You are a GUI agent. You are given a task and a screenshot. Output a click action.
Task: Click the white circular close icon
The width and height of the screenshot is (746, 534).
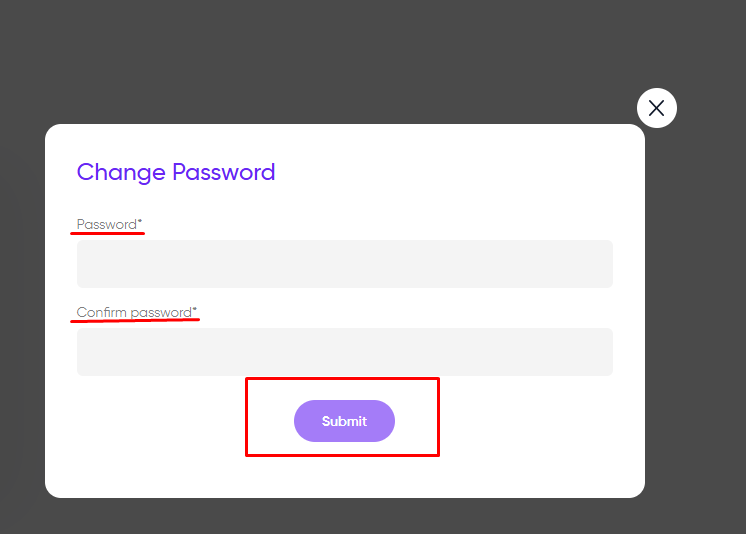tap(657, 108)
